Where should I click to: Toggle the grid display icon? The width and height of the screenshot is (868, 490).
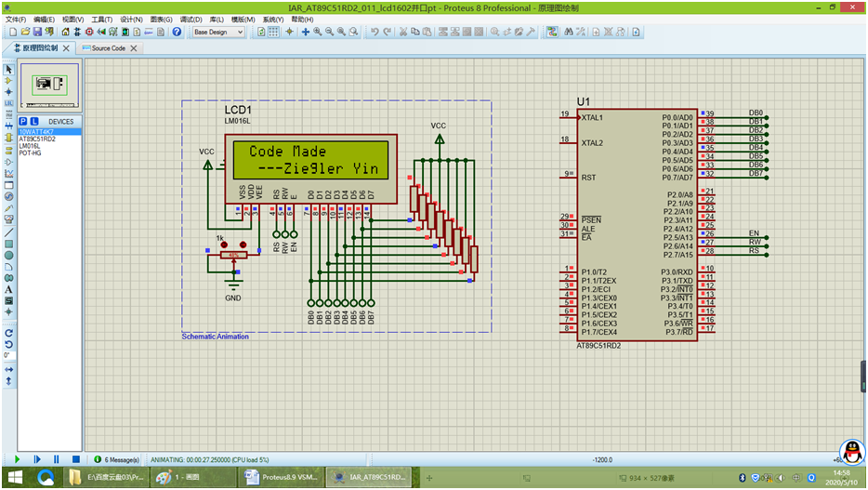tap(273, 33)
